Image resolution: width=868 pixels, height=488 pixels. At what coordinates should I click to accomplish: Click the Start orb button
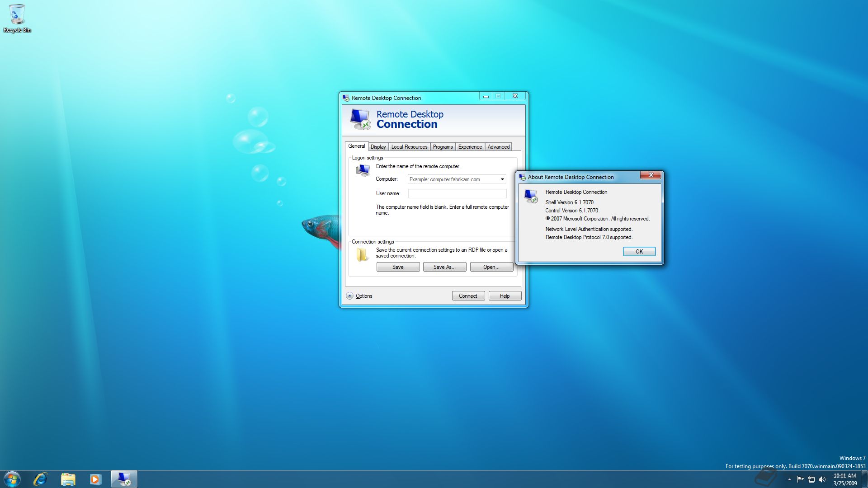12,479
